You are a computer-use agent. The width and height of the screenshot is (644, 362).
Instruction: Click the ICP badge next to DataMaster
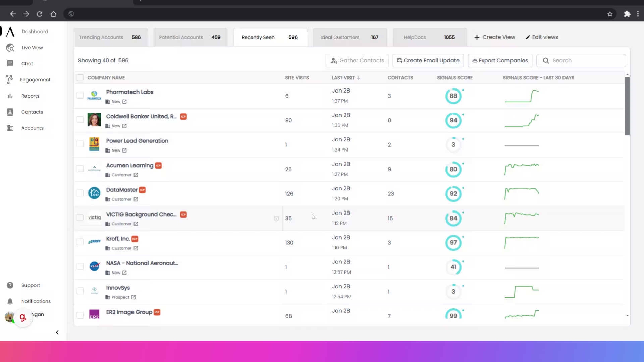[x=142, y=190]
